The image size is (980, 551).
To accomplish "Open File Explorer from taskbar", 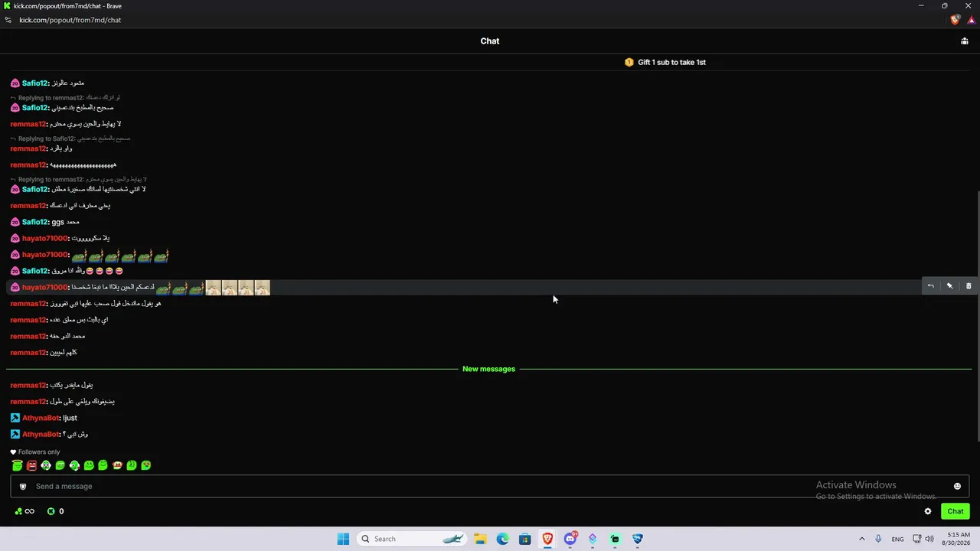I will [x=480, y=539].
